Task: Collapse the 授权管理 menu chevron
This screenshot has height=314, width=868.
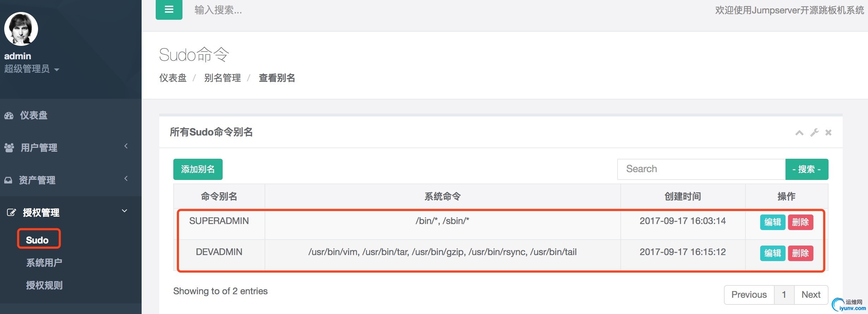Action: [x=124, y=211]
